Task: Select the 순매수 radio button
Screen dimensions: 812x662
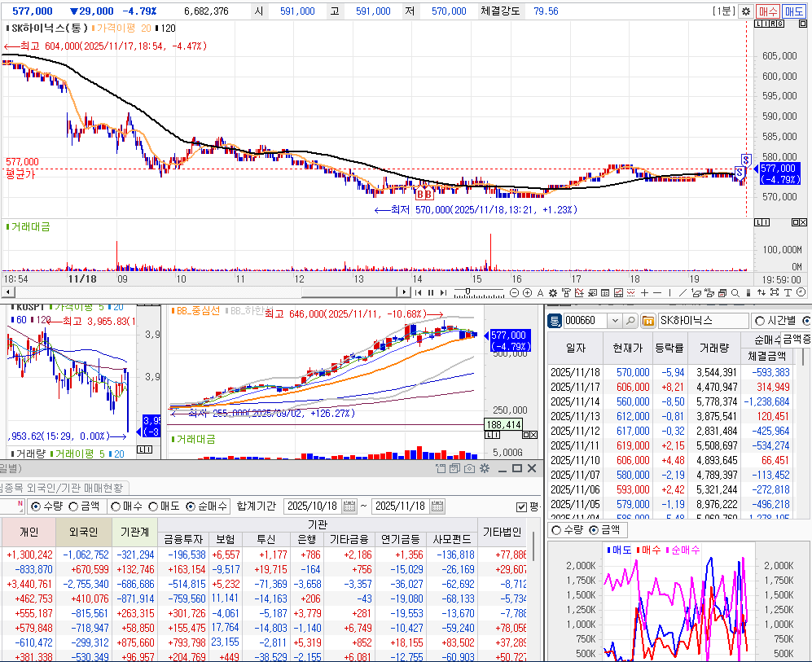Action: [x=191, y=506]
